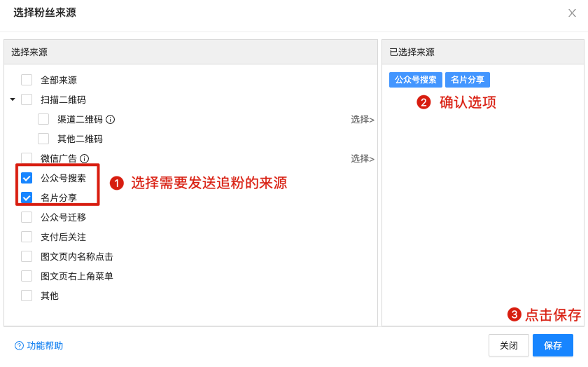
Task: Close the 选择粉丝来源 dialog with X icon
Action: click(x=572, y=13)
